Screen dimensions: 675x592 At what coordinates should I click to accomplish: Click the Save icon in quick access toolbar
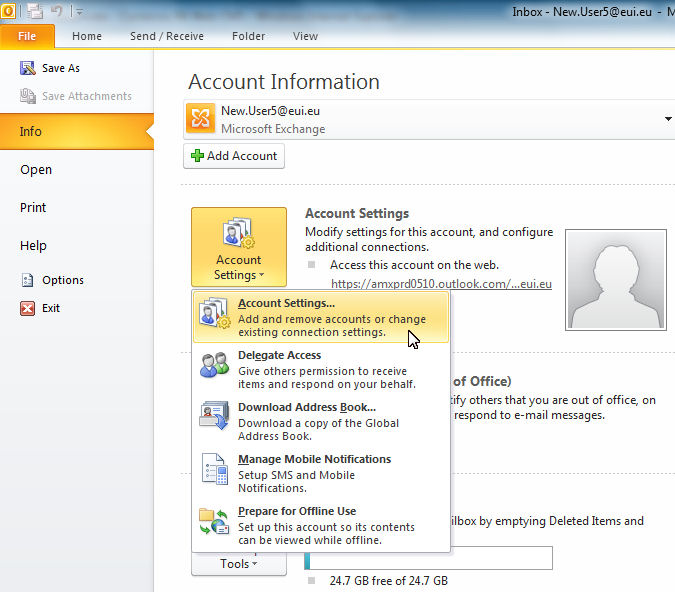[x=35, y=11]
